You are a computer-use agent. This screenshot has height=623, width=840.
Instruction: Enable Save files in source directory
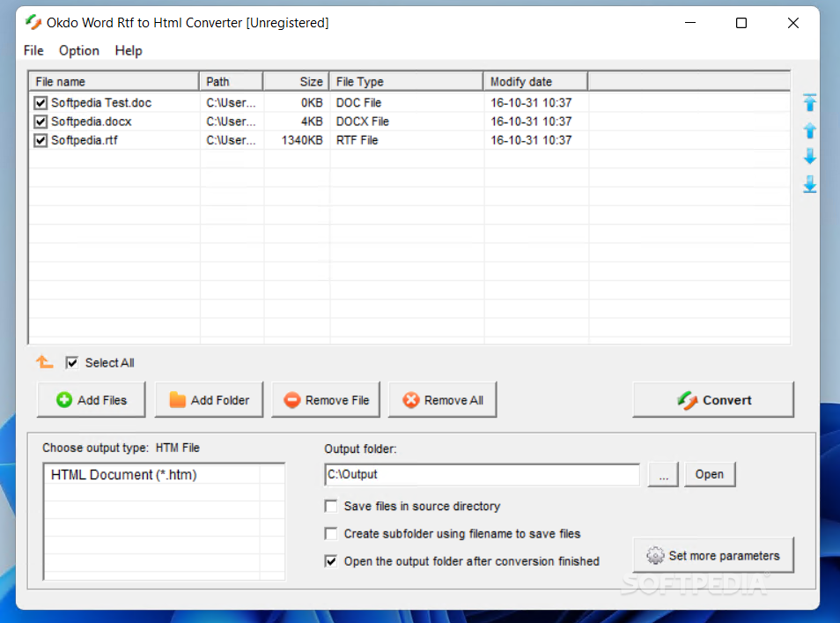331,506
